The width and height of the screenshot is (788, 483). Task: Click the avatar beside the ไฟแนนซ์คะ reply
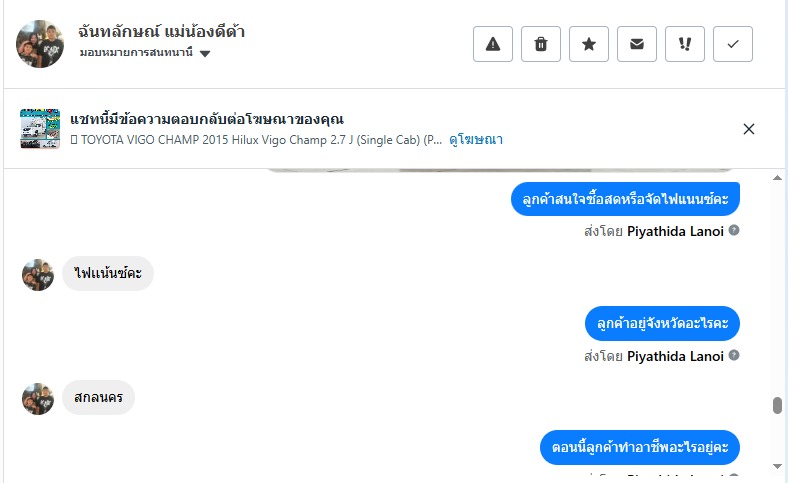click(38, 275)
